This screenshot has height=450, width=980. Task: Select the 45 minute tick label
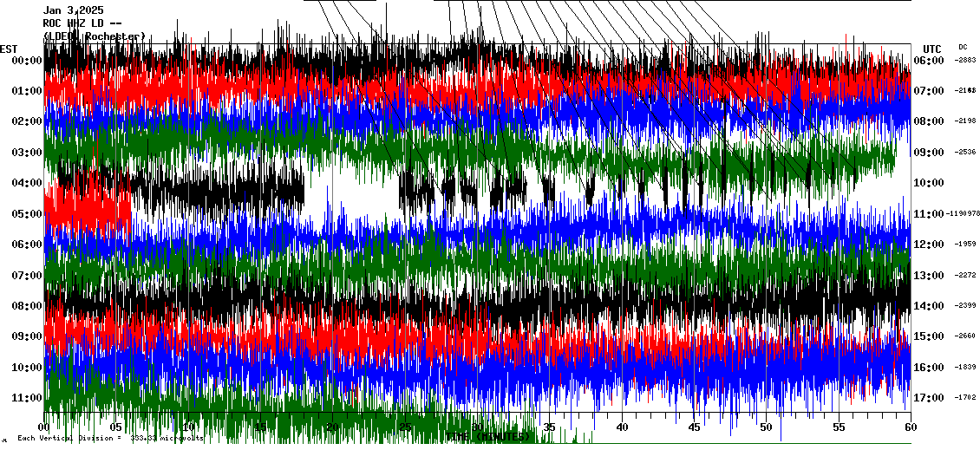[694, 427]
